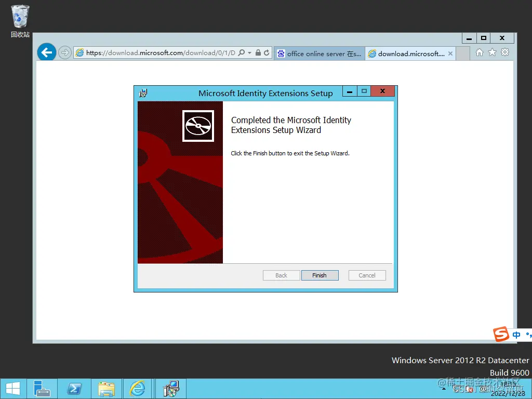
Task: Minimize the Internet Explorer window
Action: (469, 38)
